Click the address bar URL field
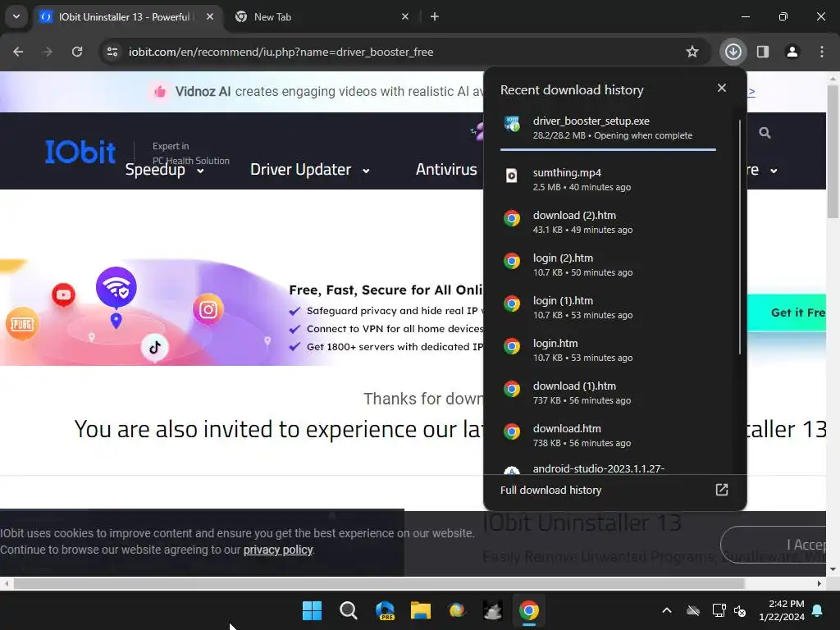 click(396, 52)
